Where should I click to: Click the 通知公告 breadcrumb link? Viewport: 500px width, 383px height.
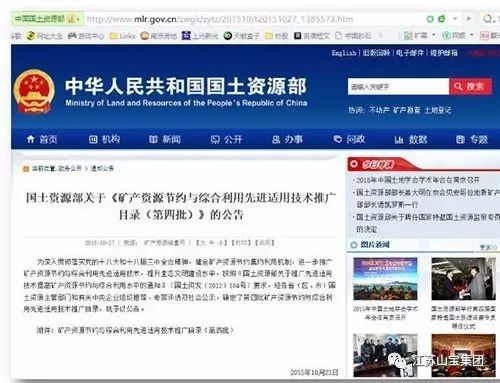(x=102, y=168)
